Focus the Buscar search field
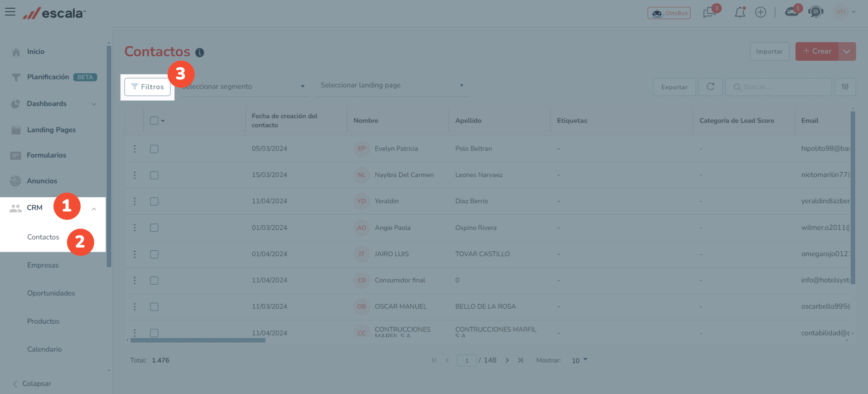 pyautogui.click(x=778, y=87)
